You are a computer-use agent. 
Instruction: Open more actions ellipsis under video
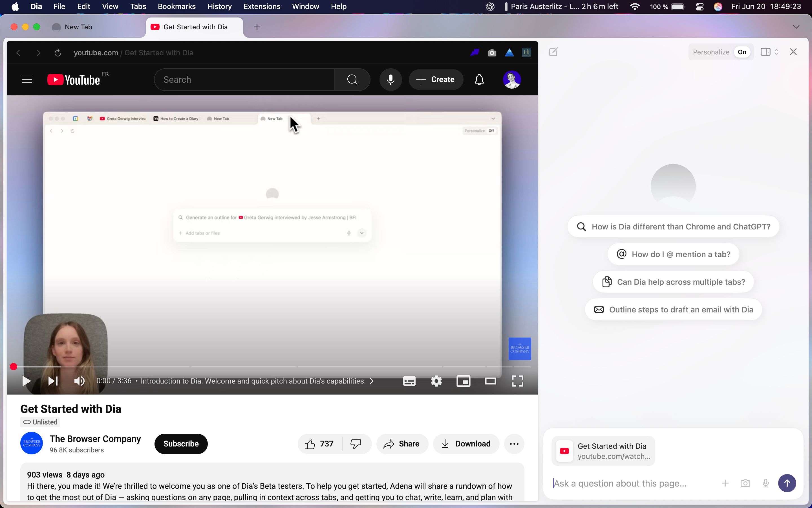coord(514,444)
